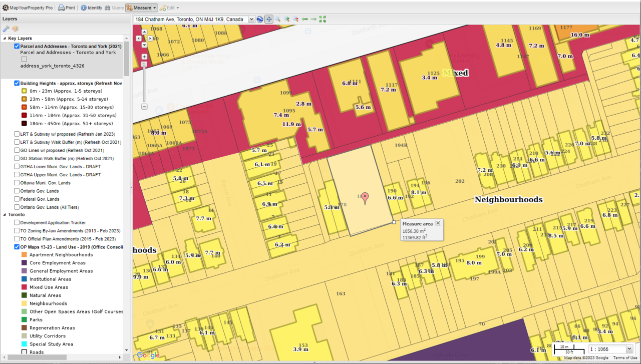The width and height of the screenshot is (641, 364).
Task: Click the color palette legend icon
Action: (15, 29)
